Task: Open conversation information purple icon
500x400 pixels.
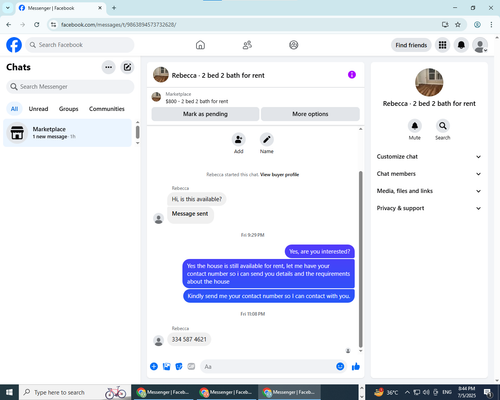Action: coord(352,75)
